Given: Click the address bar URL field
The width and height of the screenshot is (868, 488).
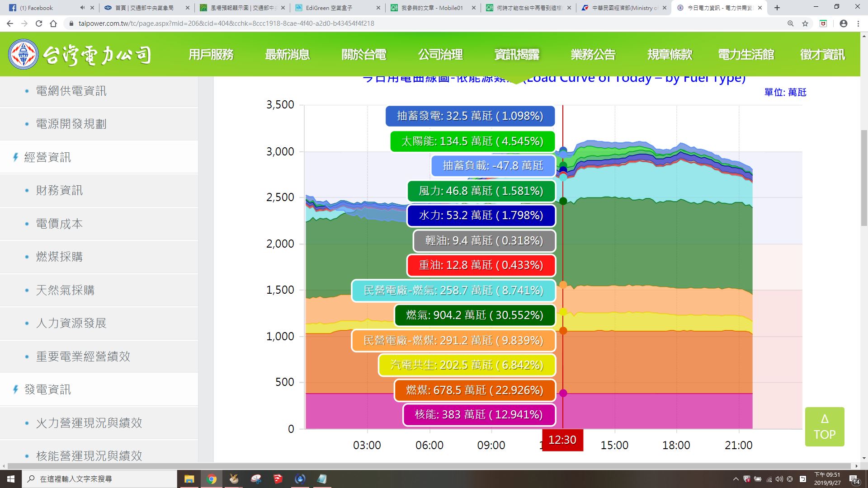Looking at the screenshot, I should pos(425,23).
